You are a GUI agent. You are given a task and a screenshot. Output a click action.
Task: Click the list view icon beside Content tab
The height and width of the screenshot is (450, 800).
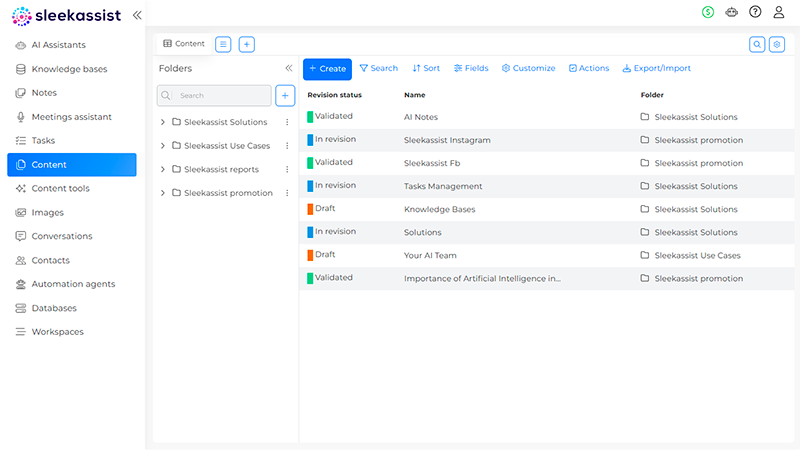[x=223, y=44]
